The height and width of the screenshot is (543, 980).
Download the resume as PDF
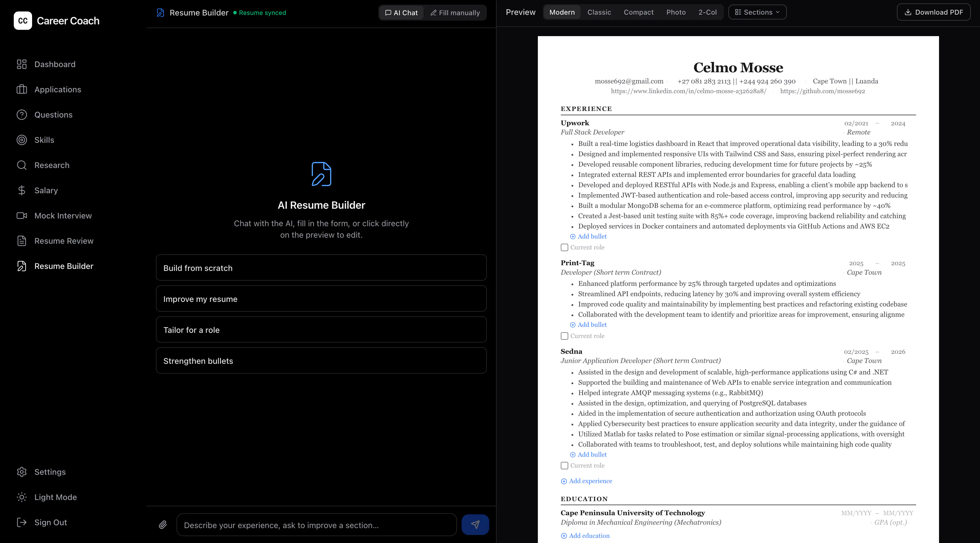[x=934, y=12]
